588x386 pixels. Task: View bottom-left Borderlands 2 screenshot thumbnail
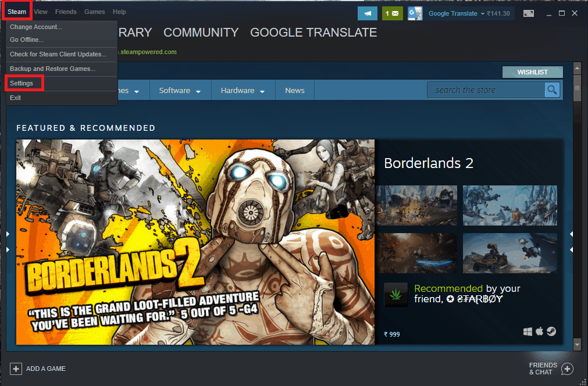tap(416, 253)
